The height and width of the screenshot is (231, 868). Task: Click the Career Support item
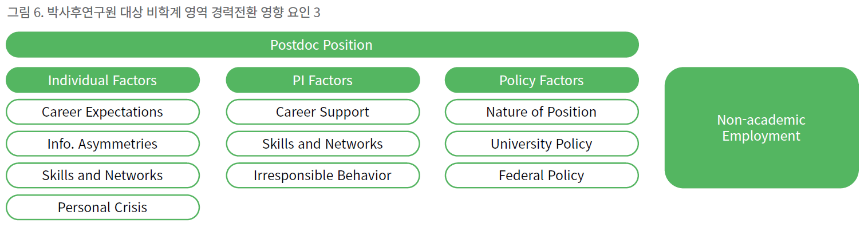322,112
